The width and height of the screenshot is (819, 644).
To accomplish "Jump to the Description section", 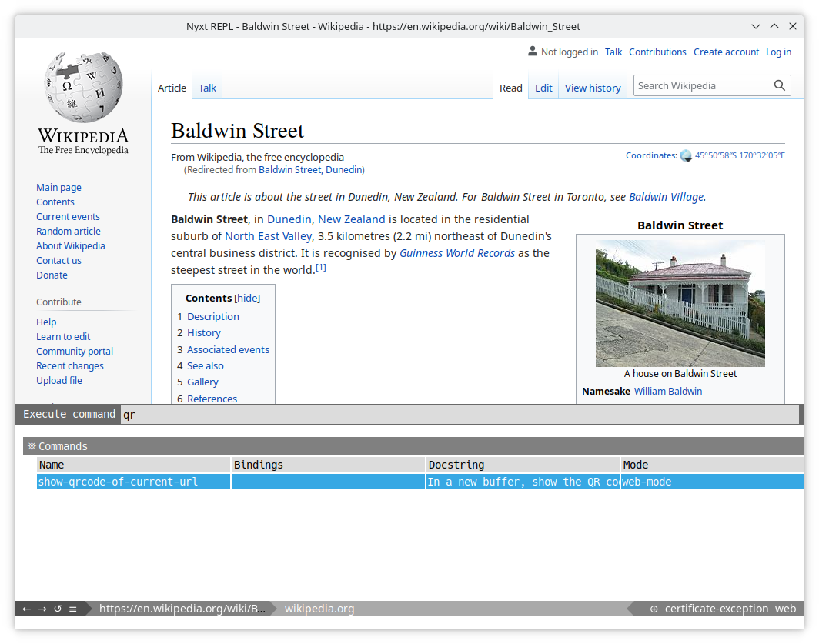I will point(213,316).
